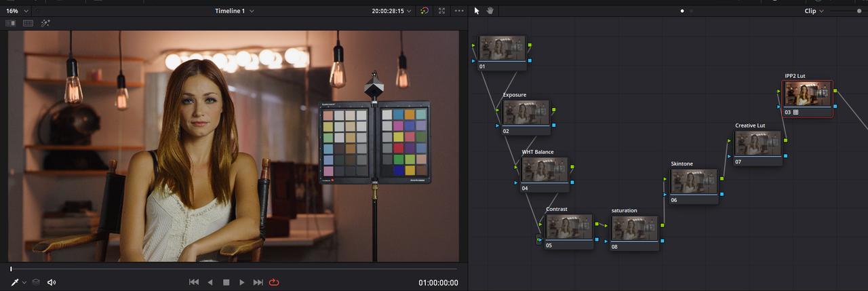Click the enhanced viewer expand icon

click(x=442, y=11)
